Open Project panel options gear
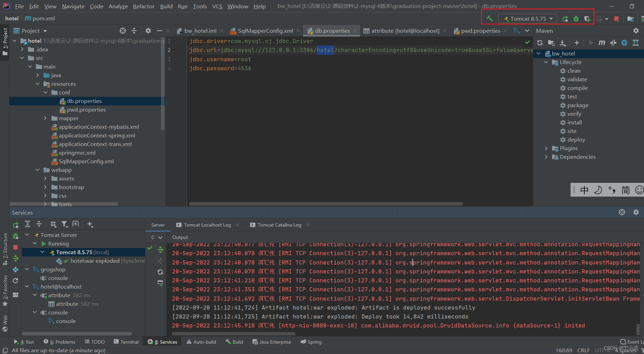The image size is (644, 354). click(x=148, y=31)
